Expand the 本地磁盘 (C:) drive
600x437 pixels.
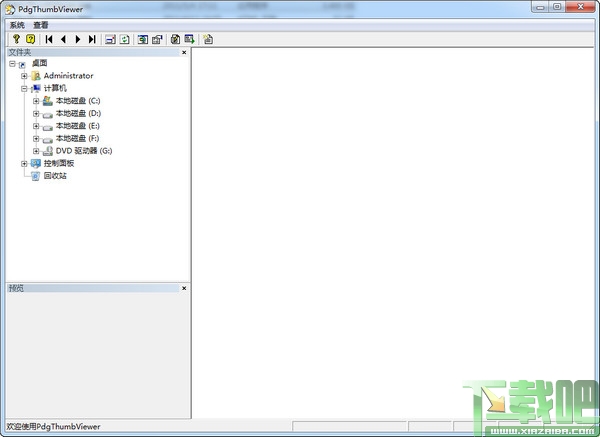(36, 101)
